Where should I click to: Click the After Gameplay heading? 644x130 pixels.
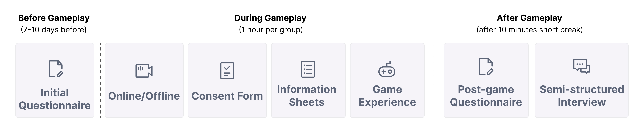(x=529, y=18)
